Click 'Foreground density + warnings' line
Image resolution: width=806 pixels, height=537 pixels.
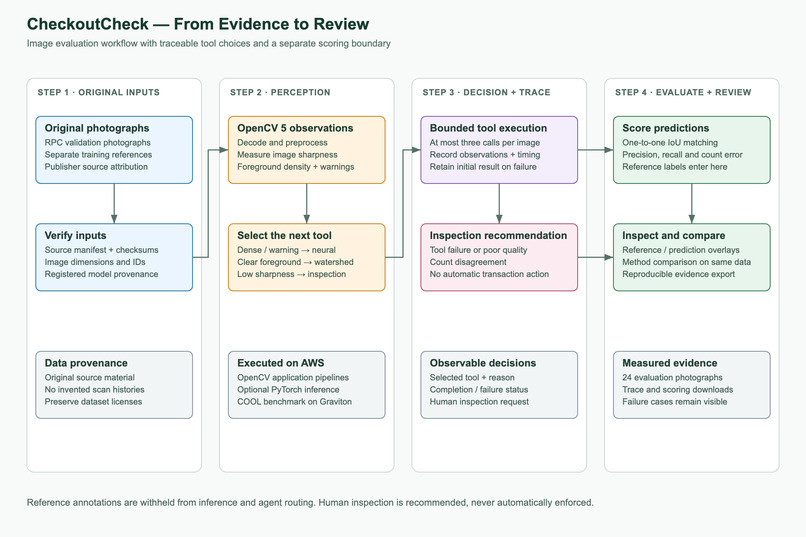tap(296, 166)
